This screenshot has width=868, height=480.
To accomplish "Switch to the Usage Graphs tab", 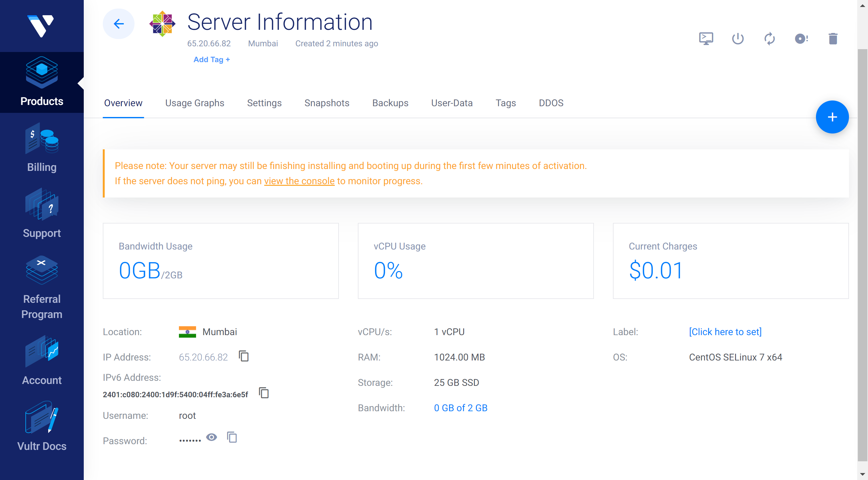I will [x=194, y=103].
